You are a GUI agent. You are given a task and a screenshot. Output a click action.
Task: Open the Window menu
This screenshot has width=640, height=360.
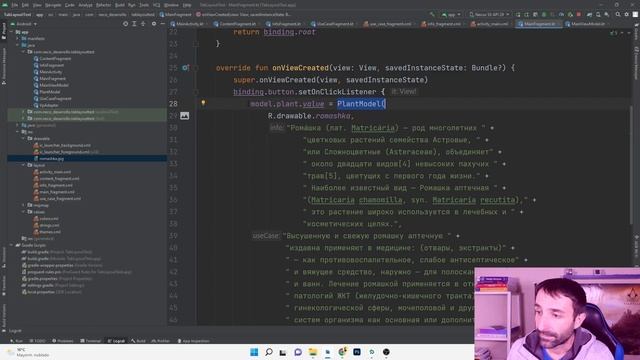[x=171, y=5]
